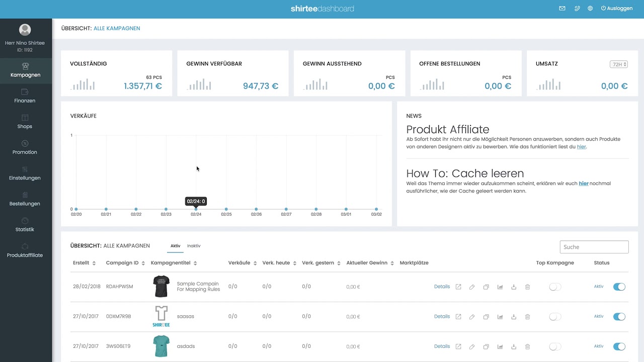Open external link icon for asdads campaign
This screenshot has width=644, height=362.
click(458, 346)
